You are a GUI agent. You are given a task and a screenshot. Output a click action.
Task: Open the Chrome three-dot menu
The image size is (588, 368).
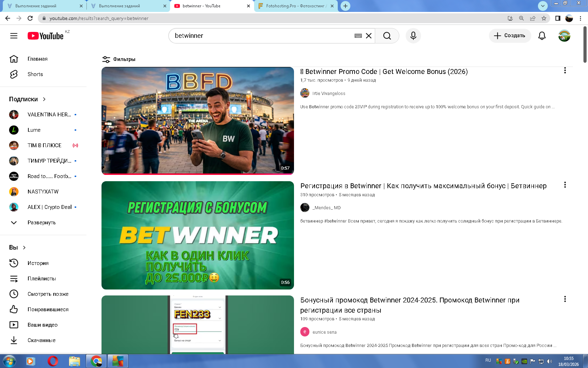click(x=581, y=18)
